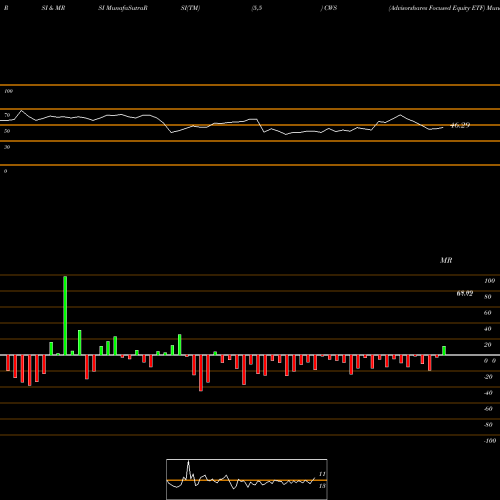Click the 'SI(TM)' header label
This screenshot has height=500, width=500.
pyautogui.click(x=190, y=8)
